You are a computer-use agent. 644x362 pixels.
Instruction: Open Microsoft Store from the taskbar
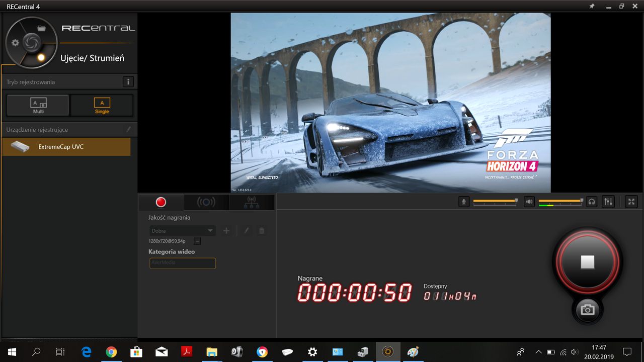pos(136,352)
